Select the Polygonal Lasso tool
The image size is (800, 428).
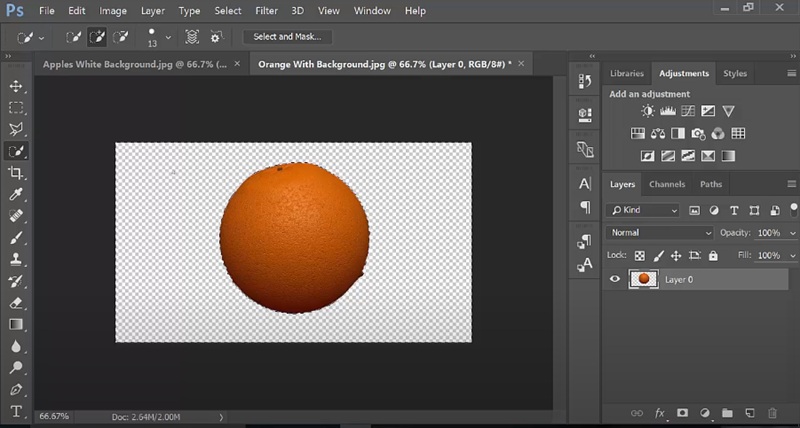pyautogui.click(x=16, y=129)
